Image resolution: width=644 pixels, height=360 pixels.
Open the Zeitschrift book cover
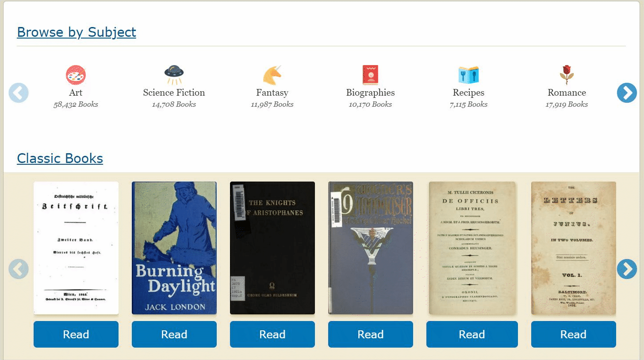(x=76, y=248)
